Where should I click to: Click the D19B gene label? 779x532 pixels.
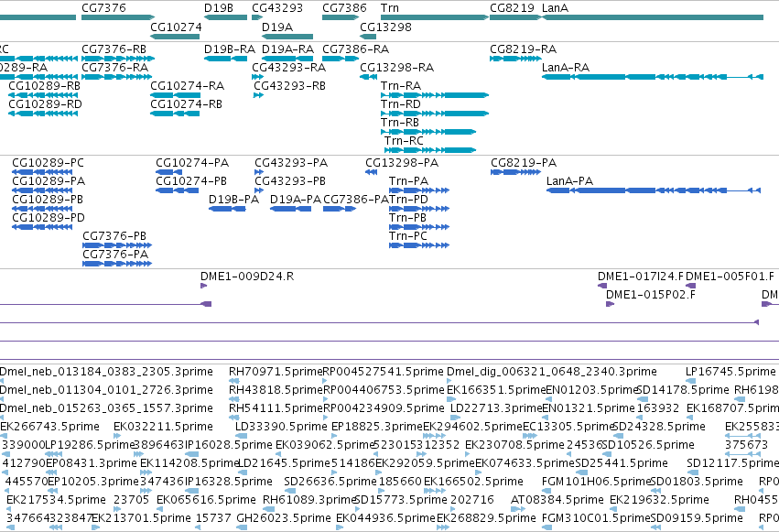tap(219, 8)
